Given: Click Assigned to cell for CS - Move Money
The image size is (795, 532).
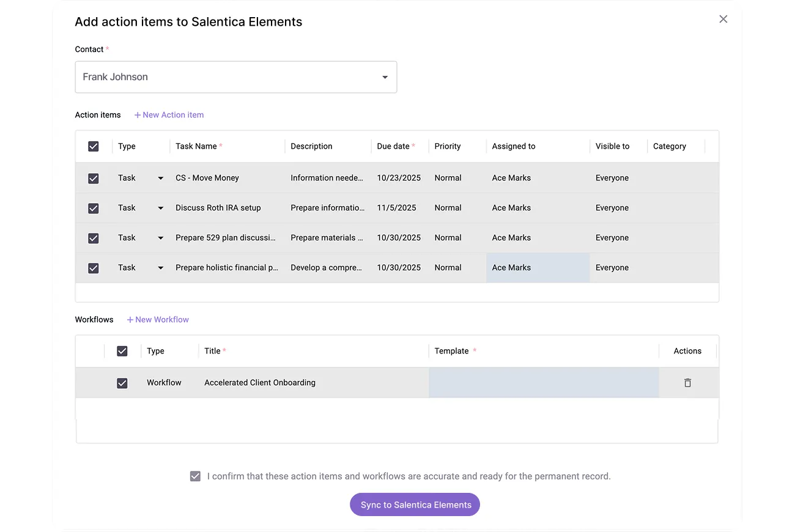Looking at the screenshot, I should pos(538,178).
